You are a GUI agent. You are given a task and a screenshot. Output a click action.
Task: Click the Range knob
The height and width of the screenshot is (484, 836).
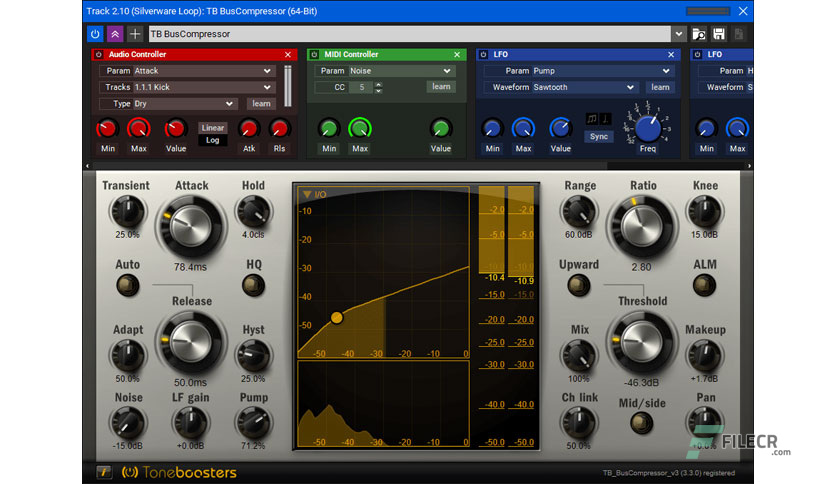coord(578,212)
